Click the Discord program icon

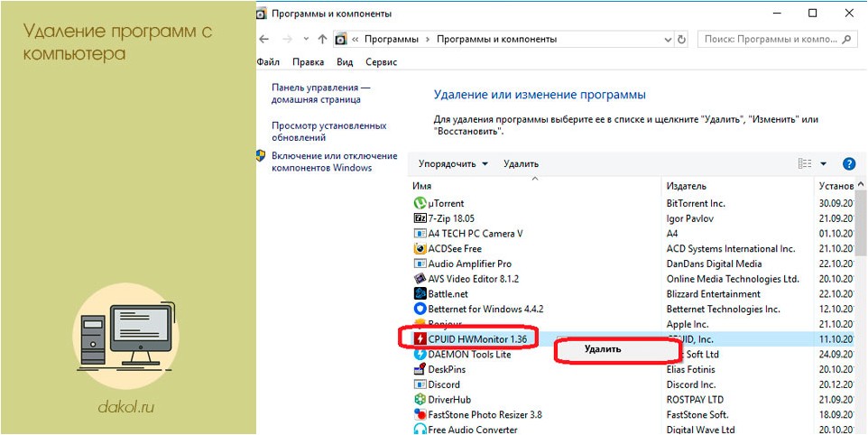420,384
